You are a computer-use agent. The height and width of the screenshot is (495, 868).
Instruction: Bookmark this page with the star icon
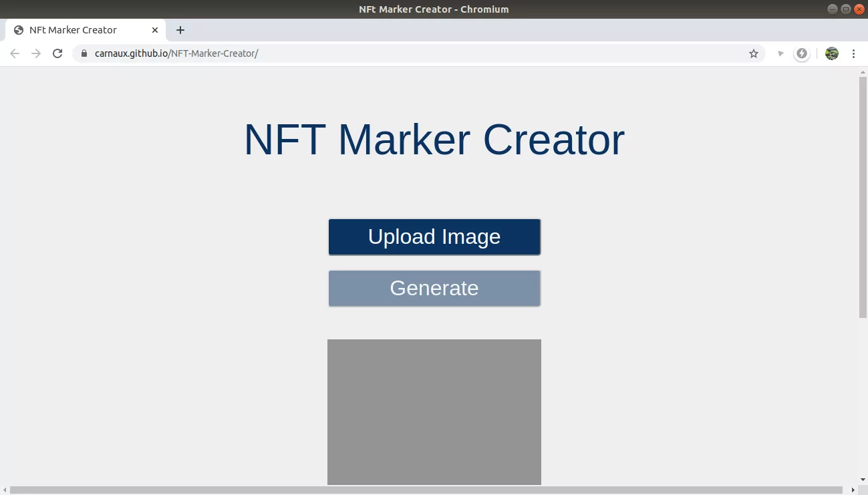pos(754,53)
